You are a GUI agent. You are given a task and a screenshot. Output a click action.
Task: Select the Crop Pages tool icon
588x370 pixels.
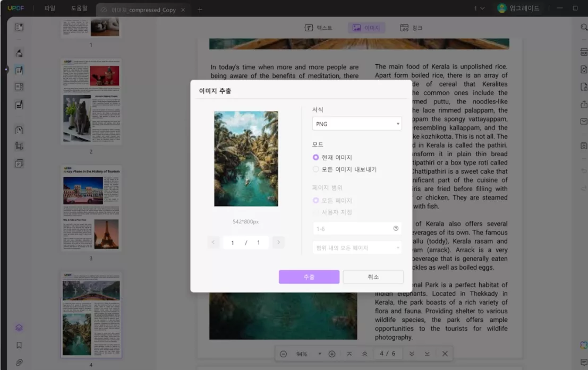coord(19,146)
